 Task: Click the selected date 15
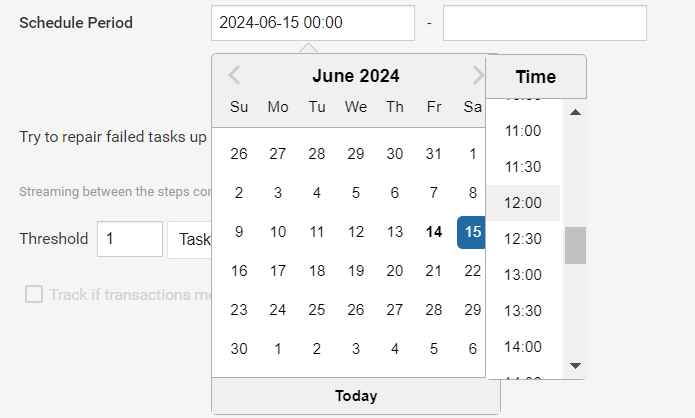tap(471, 232)
